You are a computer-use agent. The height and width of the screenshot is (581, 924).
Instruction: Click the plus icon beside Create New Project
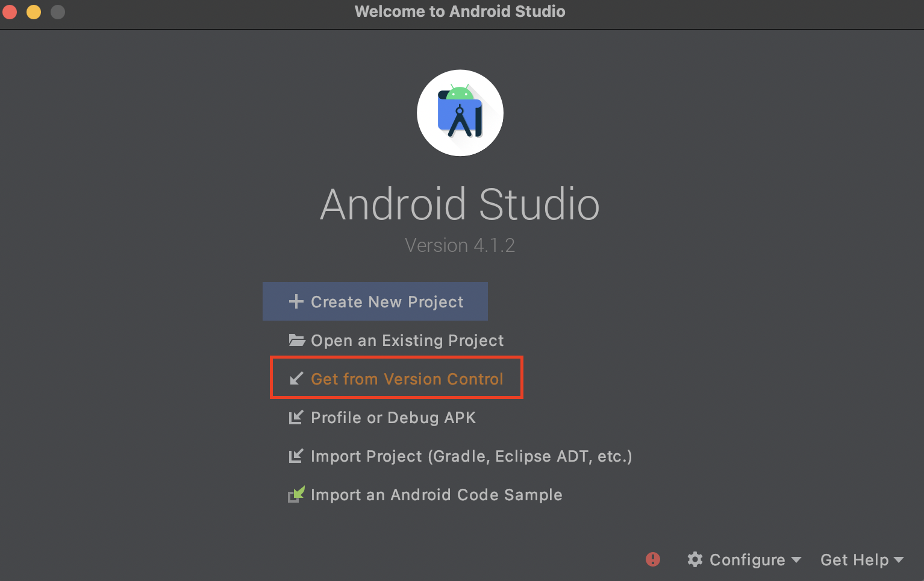click(x=296, y=301)
